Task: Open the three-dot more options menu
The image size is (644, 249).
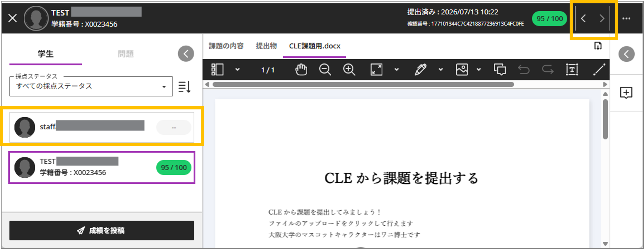Action: pyautogui.click(x=626, y=18)
